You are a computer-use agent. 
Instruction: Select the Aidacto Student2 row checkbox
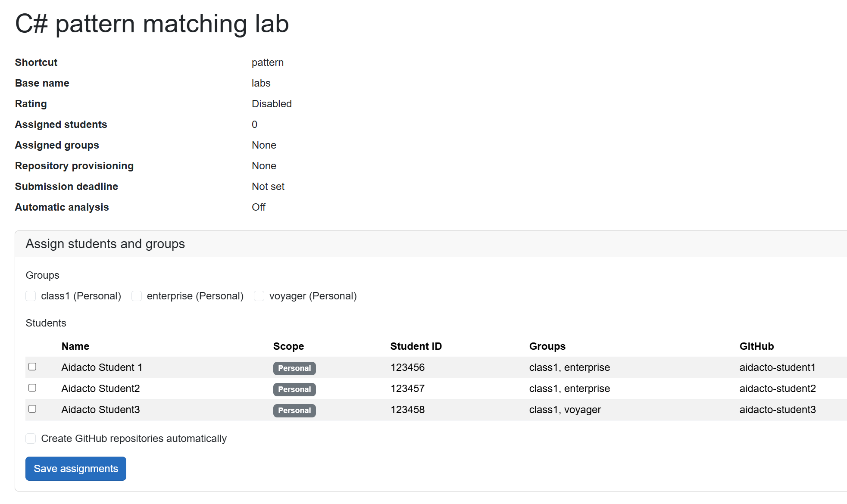tap(32, 388)
